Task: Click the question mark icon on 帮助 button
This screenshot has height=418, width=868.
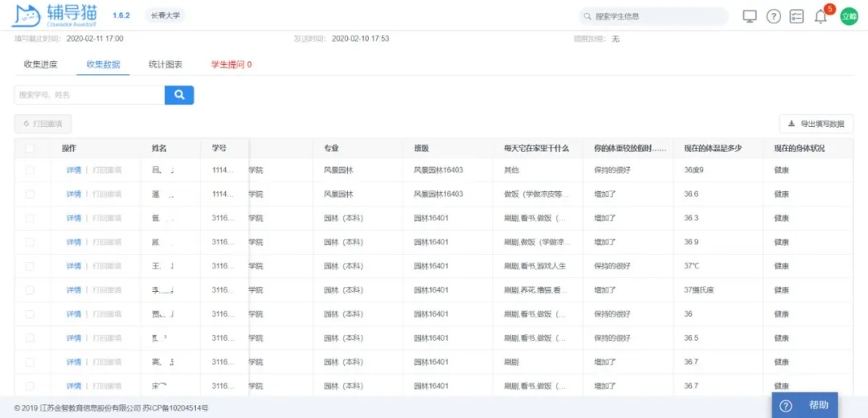Action: (785, 406)
